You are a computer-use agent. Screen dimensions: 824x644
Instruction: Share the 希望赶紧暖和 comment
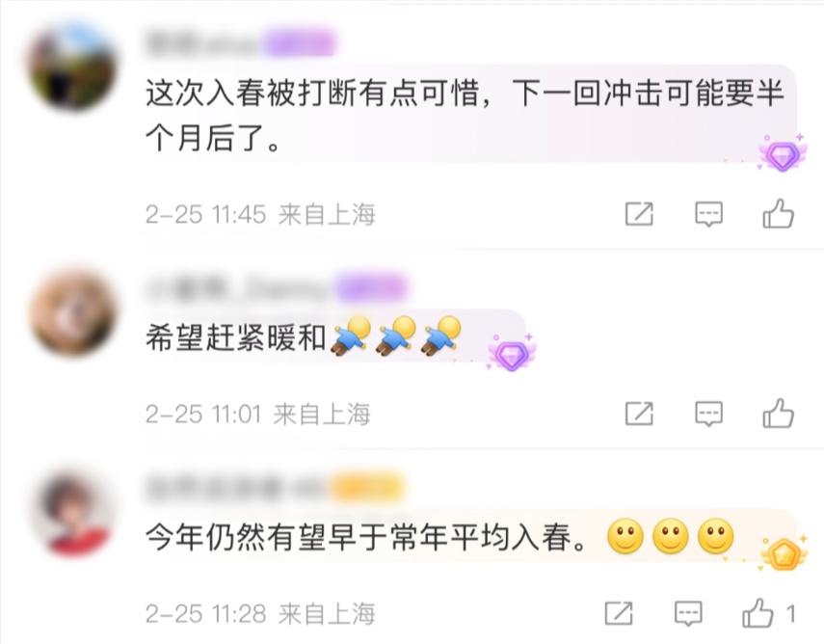point(639,414)
